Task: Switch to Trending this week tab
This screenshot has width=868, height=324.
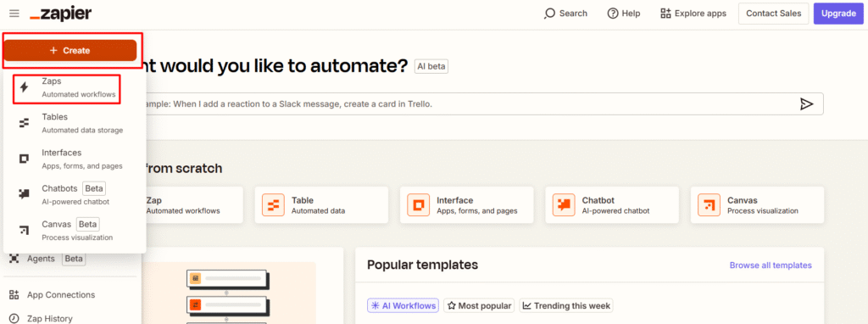Action: [565, 305]
